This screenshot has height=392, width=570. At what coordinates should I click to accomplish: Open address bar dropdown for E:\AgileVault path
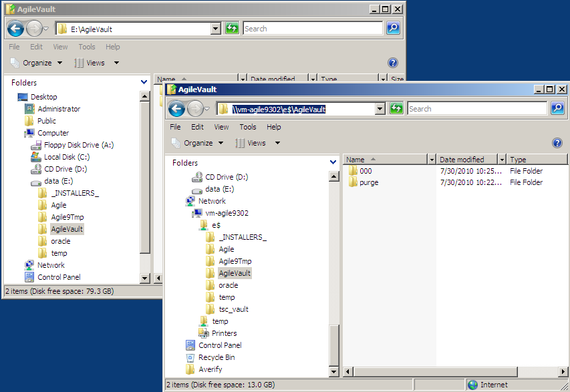pos(215,29)
